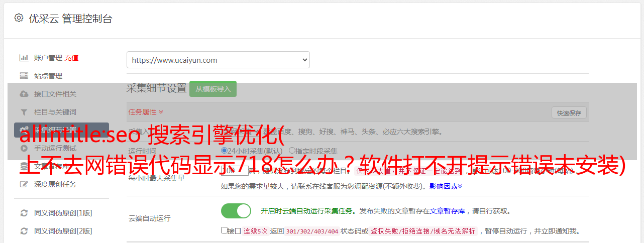Click the 快速保存 button
Image resolution: width=644 pixels, height=243 pixels.
(569, 113)
